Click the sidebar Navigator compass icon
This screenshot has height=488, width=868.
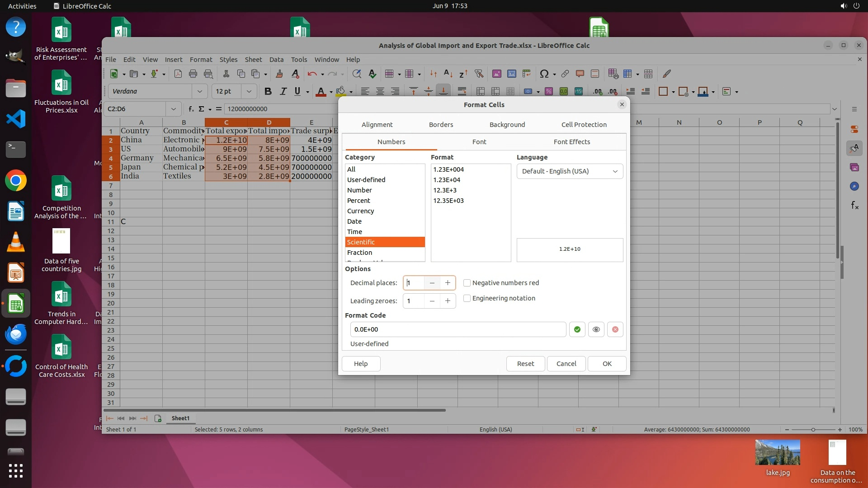tap(854, 186)
